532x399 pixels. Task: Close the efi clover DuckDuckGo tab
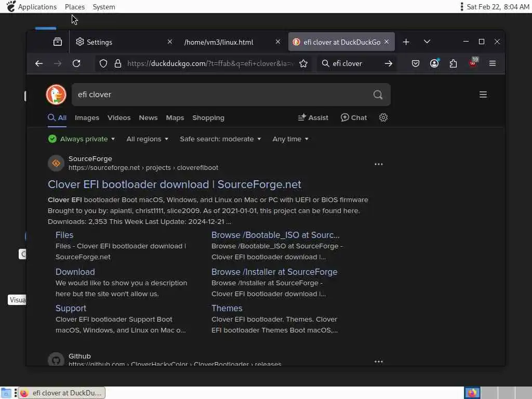(x=387, y=42)
